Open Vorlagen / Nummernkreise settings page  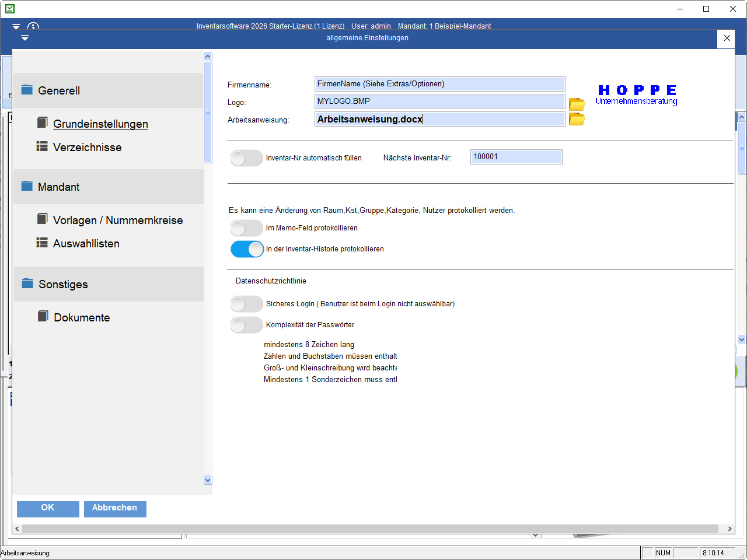tap(118, 220)
